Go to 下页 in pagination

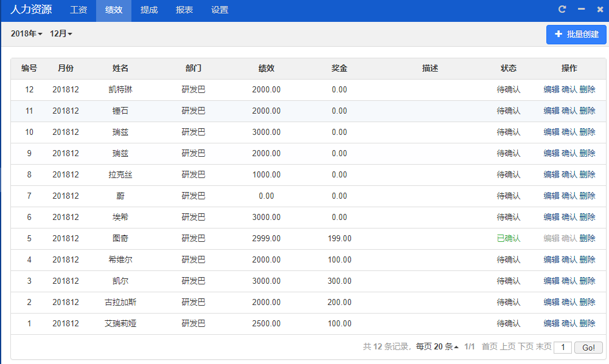(x=526, y=346)
